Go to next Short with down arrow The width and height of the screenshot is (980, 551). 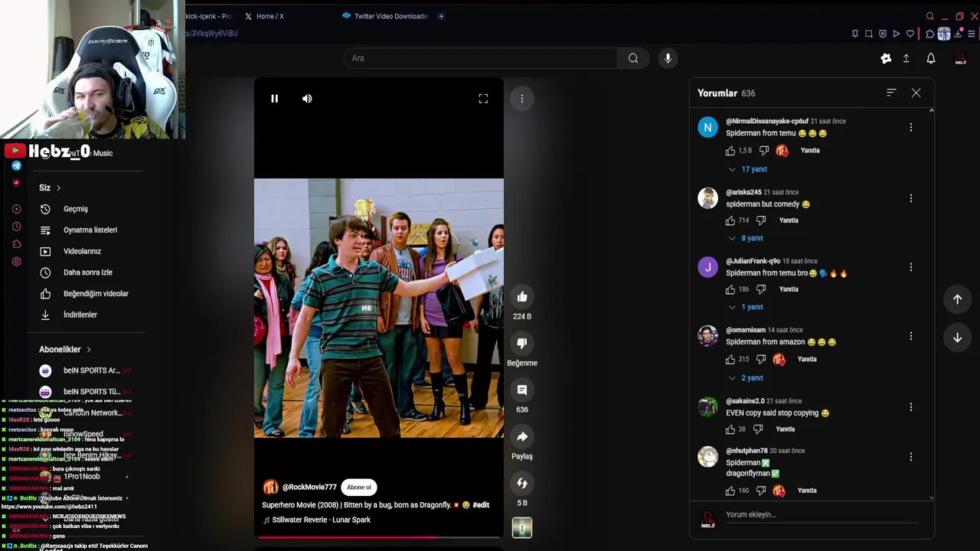coord(957,337)
